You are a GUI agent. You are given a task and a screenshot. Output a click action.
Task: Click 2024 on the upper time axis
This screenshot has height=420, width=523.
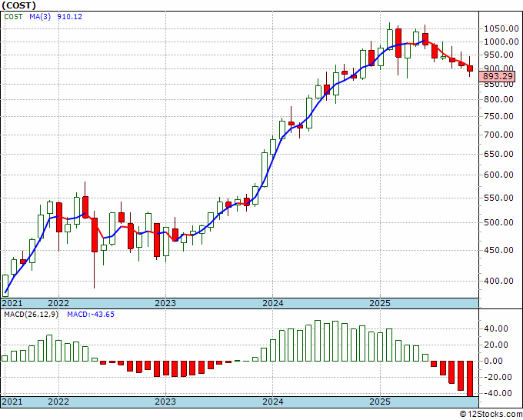[272, 303]
